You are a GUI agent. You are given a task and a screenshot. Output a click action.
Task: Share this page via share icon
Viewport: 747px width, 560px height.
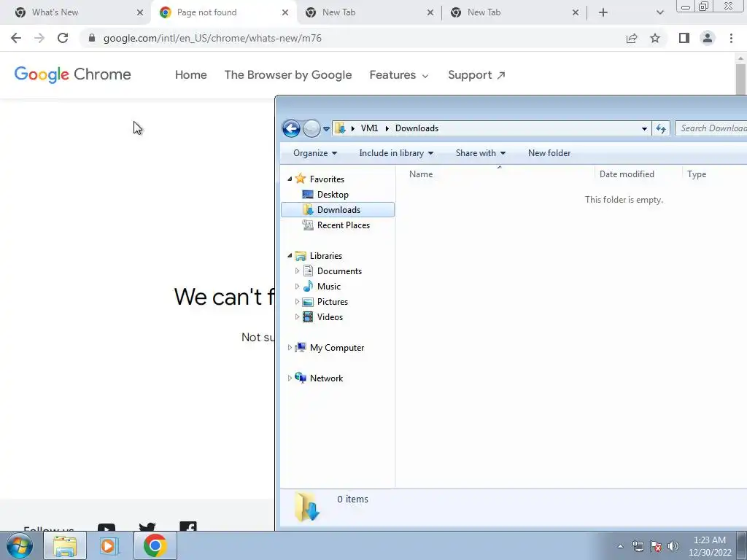tap(632, 38)
